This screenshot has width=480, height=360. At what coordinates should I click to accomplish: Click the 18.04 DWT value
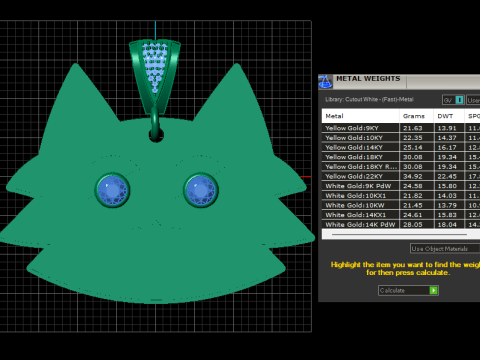pyautogui.click(x=447, y=225)
